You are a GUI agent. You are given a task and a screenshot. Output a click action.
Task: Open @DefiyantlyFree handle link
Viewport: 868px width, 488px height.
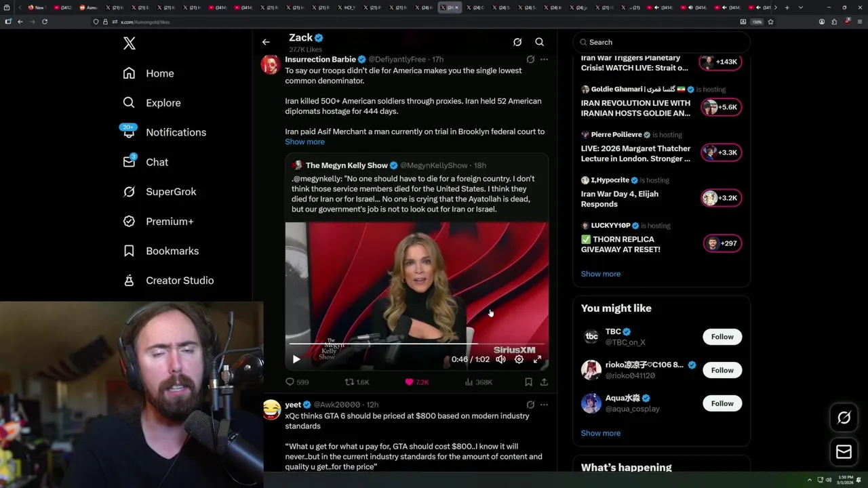point(398,60)
